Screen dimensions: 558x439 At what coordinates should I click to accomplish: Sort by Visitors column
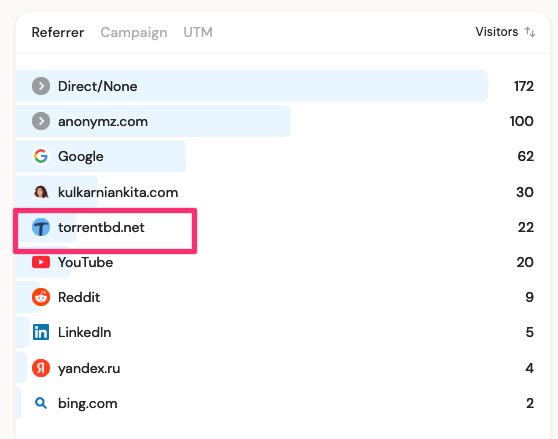click(496, 32)
